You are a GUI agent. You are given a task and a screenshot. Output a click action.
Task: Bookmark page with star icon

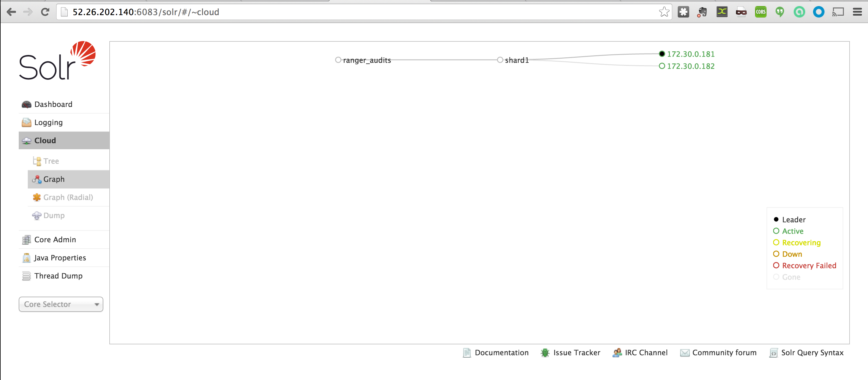(x=664, y=12)
